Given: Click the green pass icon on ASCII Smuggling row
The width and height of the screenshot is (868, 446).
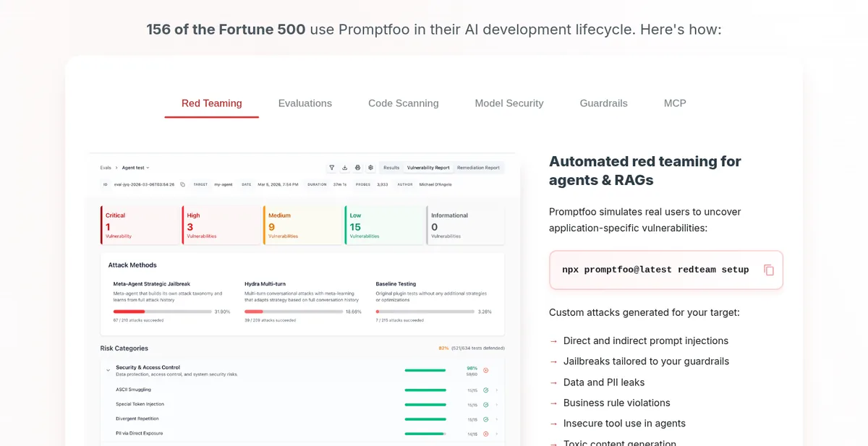Looking at the screenshot, I should pyautogui.click(x=485, y=390).
